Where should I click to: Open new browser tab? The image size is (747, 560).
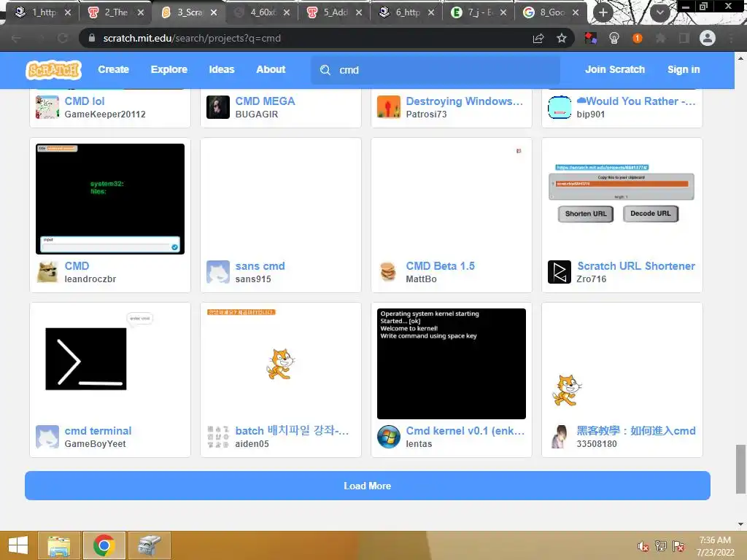coord(603,13)
